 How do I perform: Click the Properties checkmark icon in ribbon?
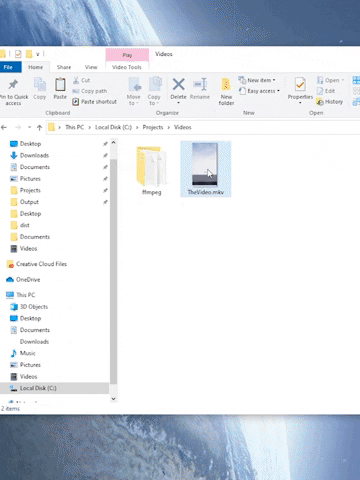pos(300,85)
